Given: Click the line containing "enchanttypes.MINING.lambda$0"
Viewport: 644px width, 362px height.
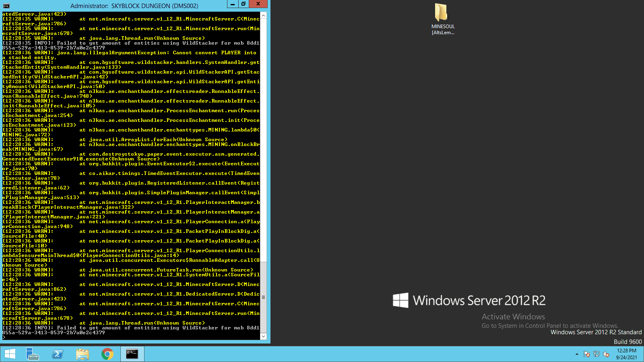Looking at the screenshot, I should click(131, 130).
